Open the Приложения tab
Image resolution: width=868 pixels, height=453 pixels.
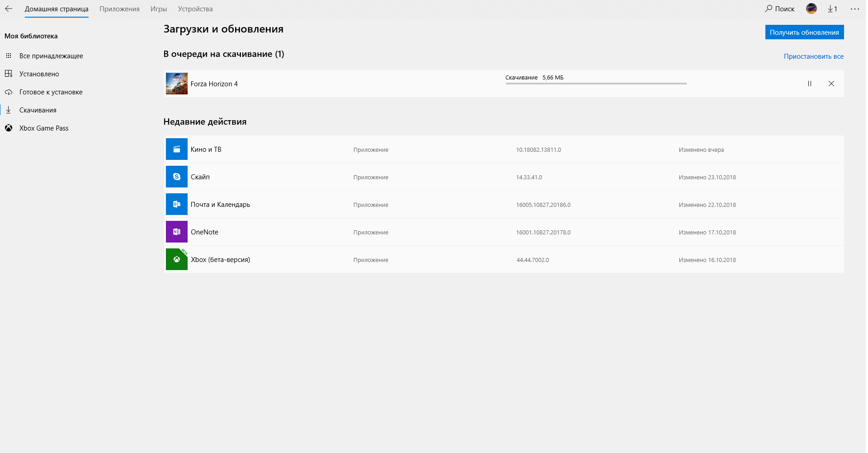[x=119, y=9]
